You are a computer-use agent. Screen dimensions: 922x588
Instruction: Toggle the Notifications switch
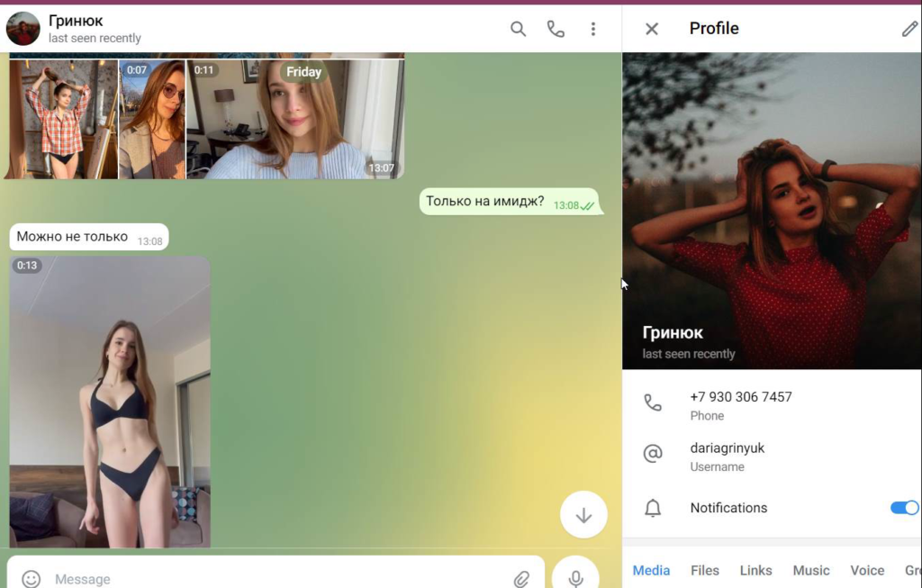pos(904,508)
